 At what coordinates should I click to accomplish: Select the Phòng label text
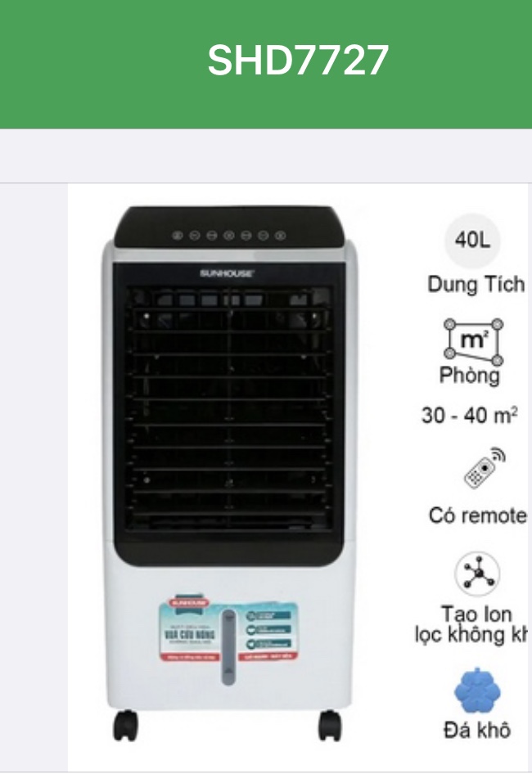coord(470,376)
